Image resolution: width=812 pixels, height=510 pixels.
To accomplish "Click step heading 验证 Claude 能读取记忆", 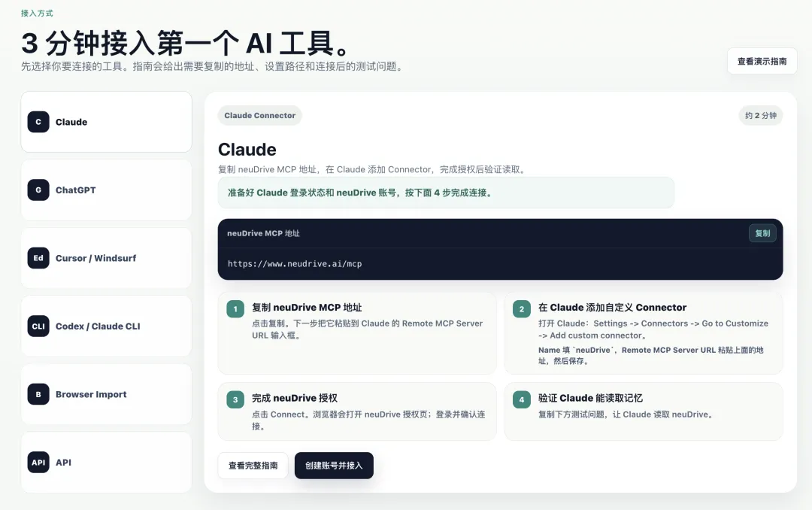I will point(590,398).
